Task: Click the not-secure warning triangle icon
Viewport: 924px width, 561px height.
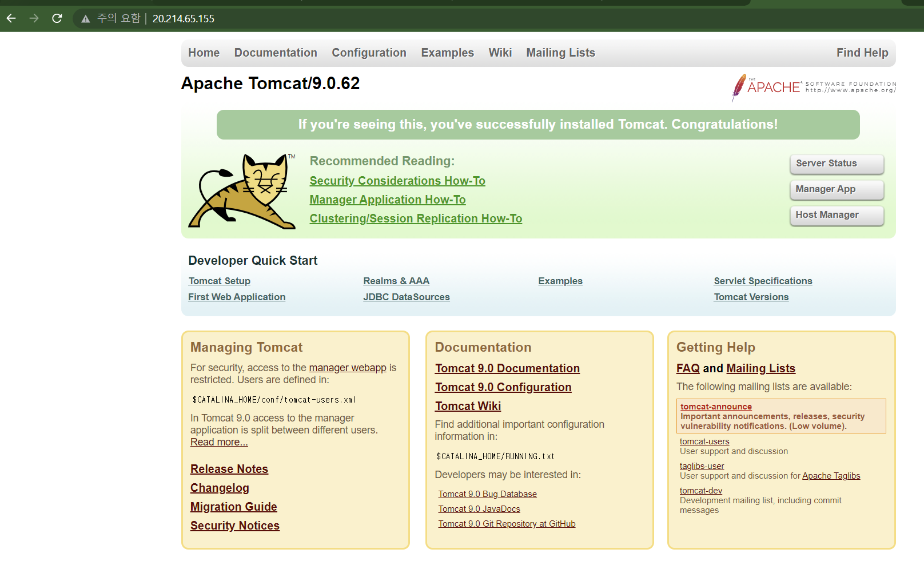Action: tap(86, 19)
